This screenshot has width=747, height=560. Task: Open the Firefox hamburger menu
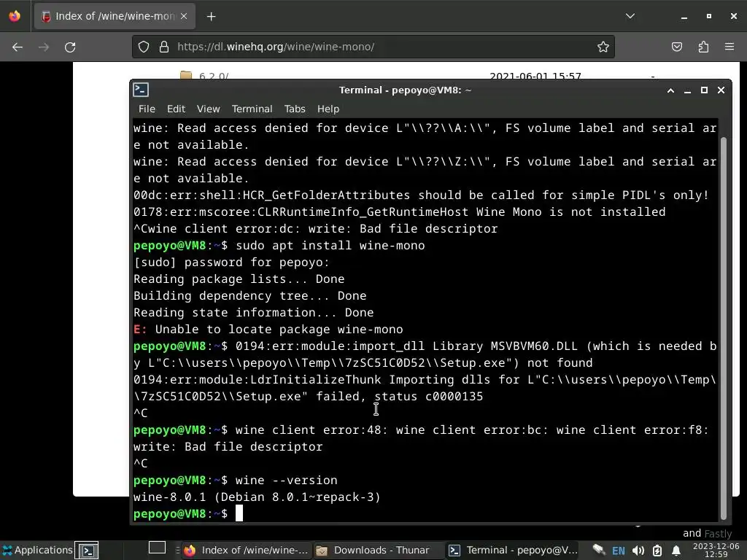(729, 47)
